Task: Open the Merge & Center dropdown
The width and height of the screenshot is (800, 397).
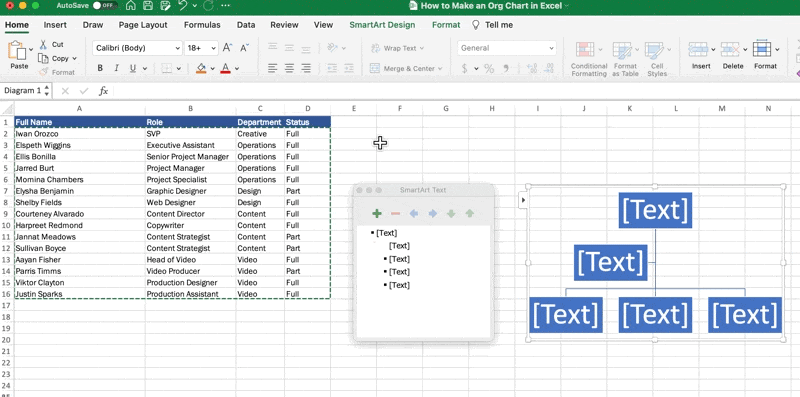Action: [440, 68]
